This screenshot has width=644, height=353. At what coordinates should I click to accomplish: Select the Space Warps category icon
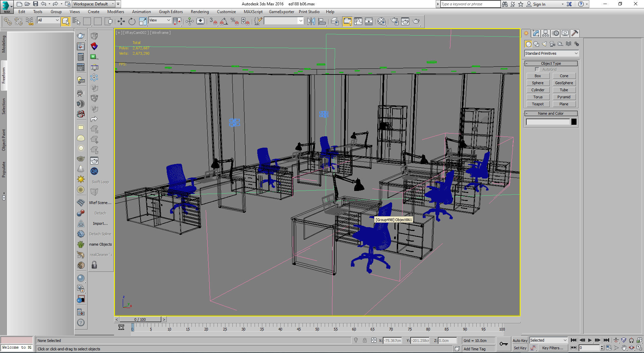pos(569,44)
